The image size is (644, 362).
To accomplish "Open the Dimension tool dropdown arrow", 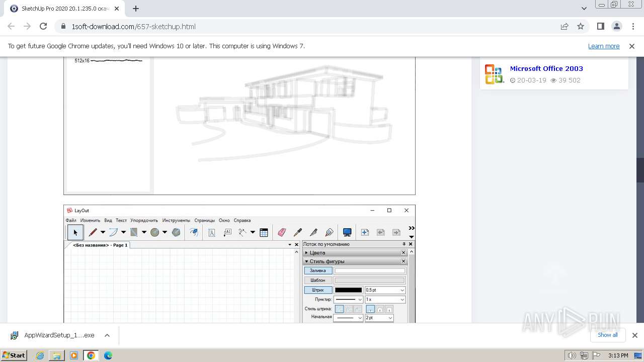I will tap(253, 232).
